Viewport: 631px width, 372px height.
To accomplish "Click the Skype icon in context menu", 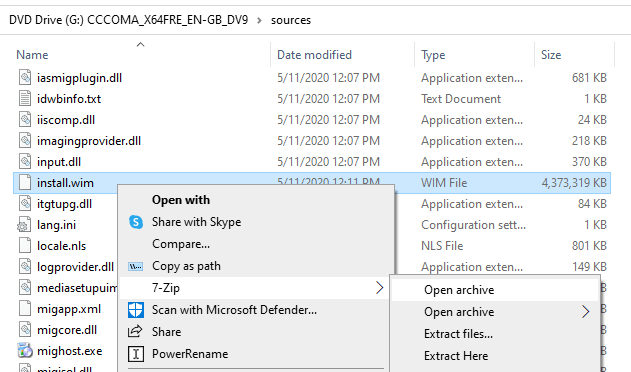I will click(136, 222).
